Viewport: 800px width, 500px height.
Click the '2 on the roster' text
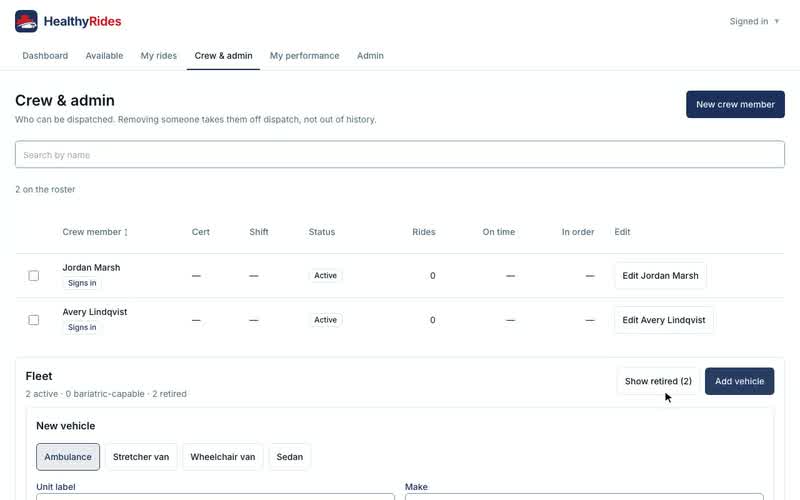pos(45,190)
